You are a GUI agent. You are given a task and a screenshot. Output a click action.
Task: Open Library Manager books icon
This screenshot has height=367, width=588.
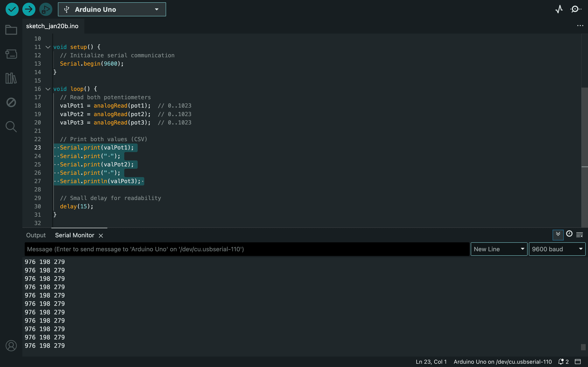click(x=11, y=78)
